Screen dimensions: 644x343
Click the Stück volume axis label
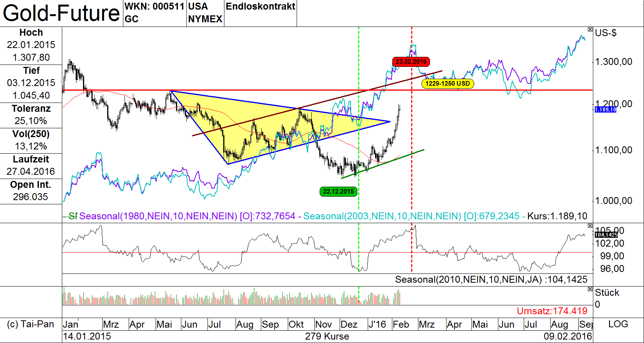(607, 293)
